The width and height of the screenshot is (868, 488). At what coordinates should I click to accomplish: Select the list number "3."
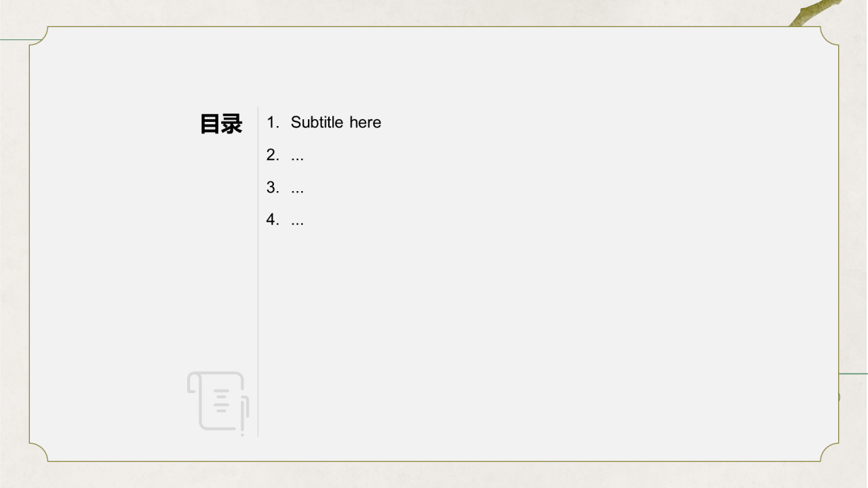coord(273,188)
